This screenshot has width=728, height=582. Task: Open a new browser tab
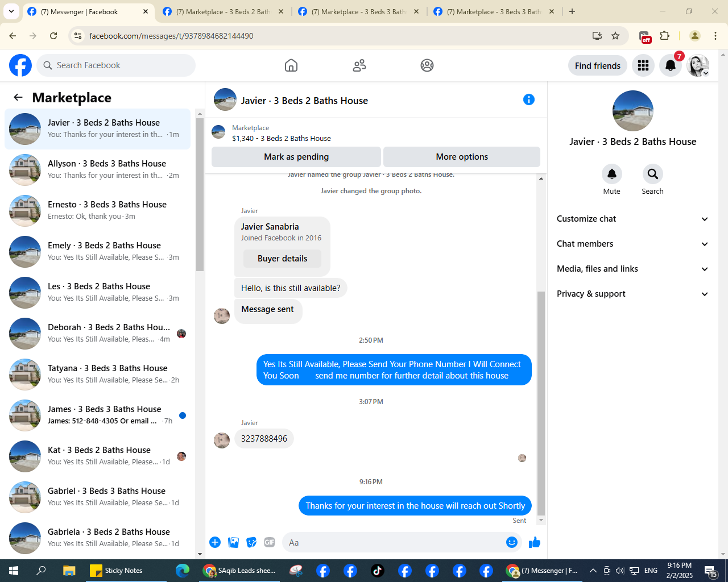coord(572,11)
